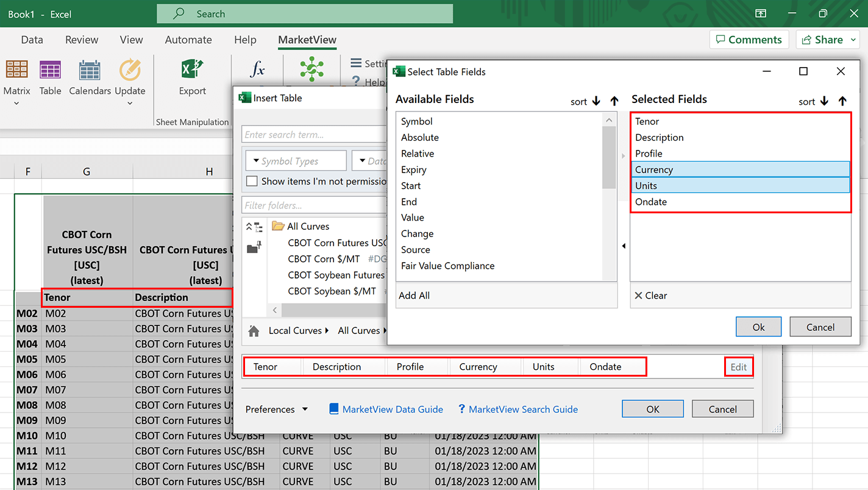Viewport: 868px width, 490px height.
Task: Select Relative in Available Fields
Action: 418,154
